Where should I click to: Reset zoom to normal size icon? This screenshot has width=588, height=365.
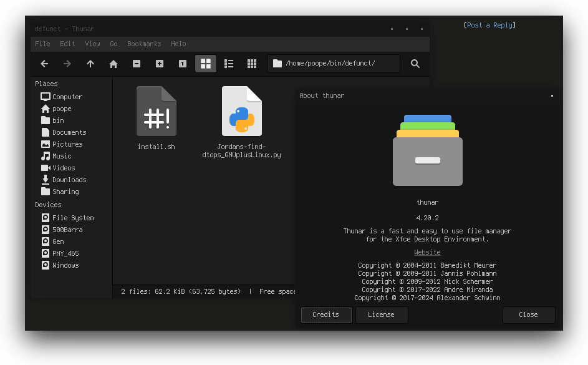[183, 64]
